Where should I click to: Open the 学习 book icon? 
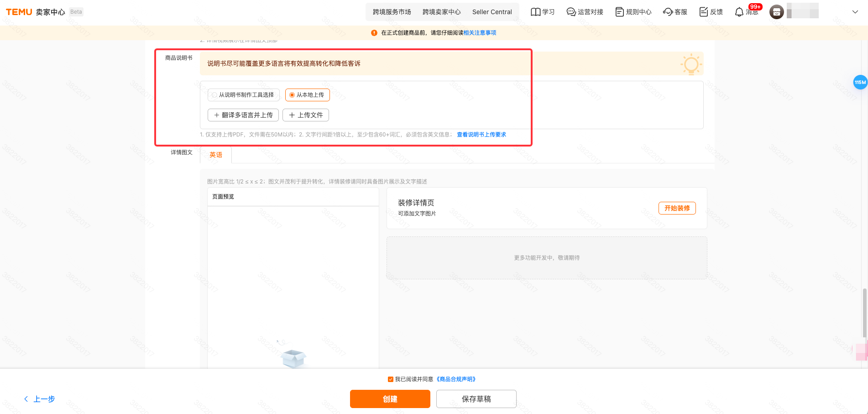click(535, 12)
